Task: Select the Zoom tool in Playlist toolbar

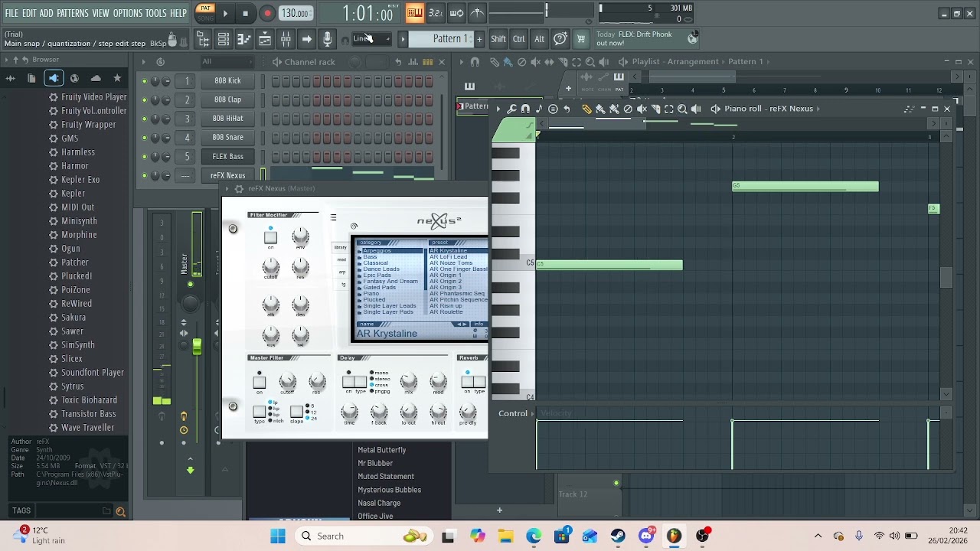Action: click(x=590, y=62)
